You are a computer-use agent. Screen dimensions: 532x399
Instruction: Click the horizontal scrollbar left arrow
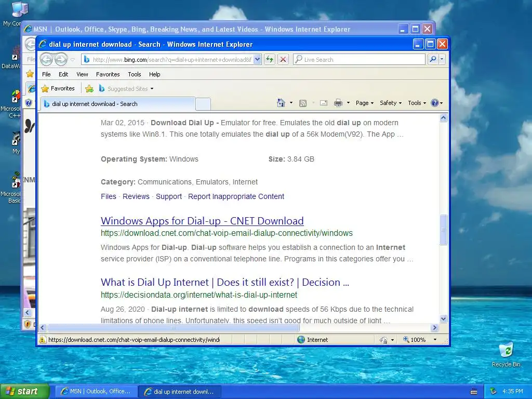(43, 328)
